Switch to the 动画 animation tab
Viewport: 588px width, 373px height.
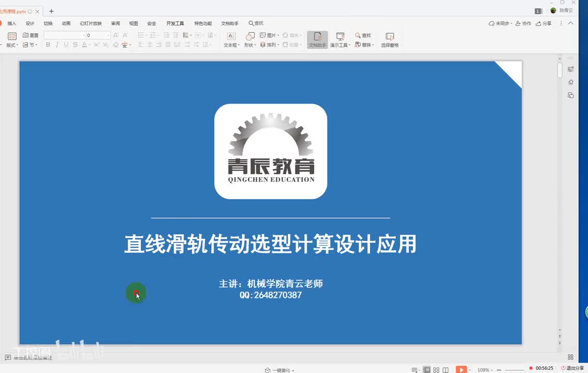pos(66,23)
